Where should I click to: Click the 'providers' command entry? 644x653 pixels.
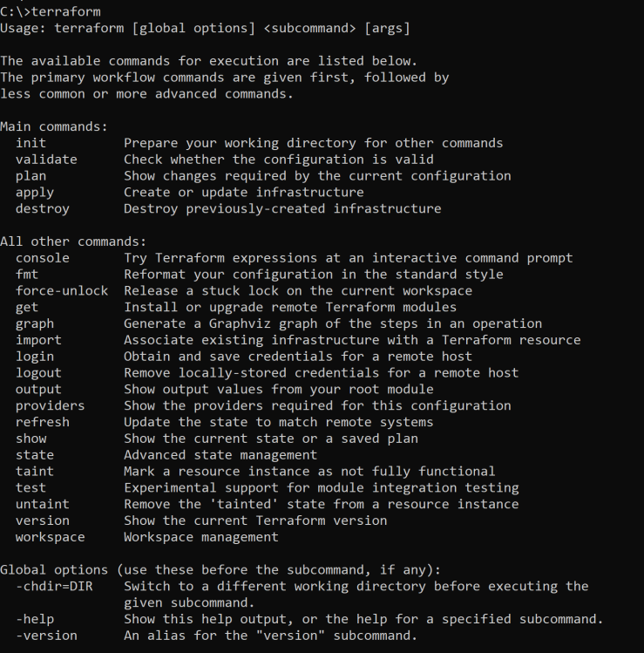pos(50,406)
